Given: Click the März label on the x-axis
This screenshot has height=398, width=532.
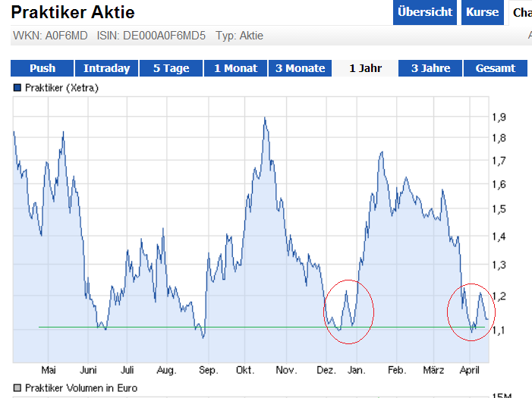Looking at the screenshot, I should [x=433, y=370].
